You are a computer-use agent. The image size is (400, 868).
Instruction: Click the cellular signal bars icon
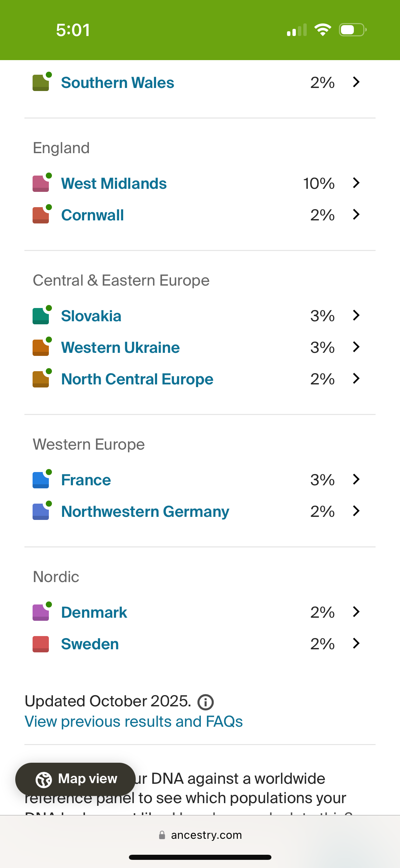[297, 30]
